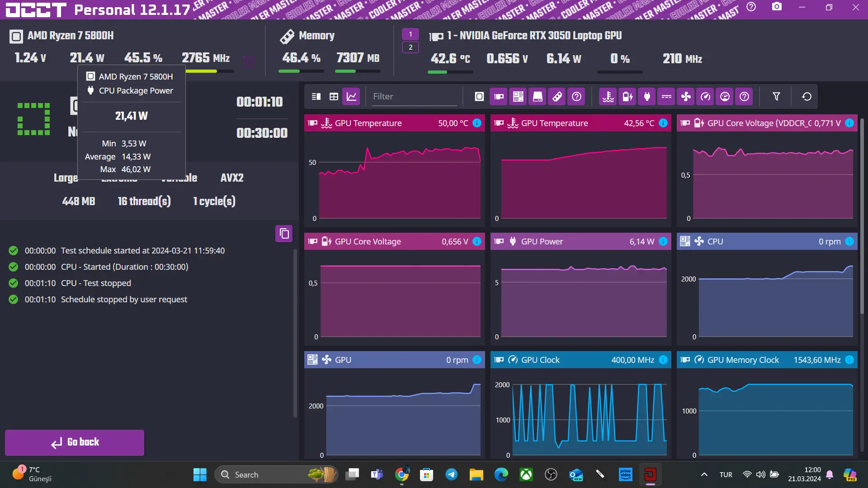Toggle the CPU sensor filter
Image resolution: width=868 pixels, height=488 pixels.
[479, 97]
